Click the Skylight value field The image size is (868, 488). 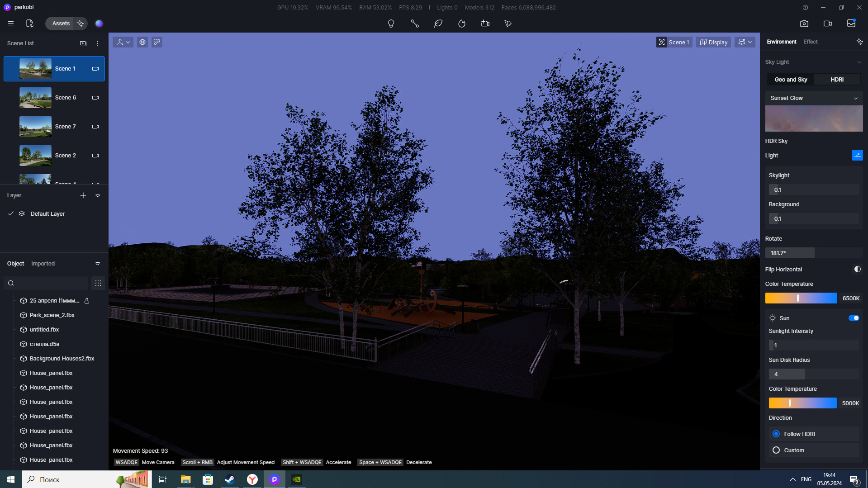click(814, 190)
